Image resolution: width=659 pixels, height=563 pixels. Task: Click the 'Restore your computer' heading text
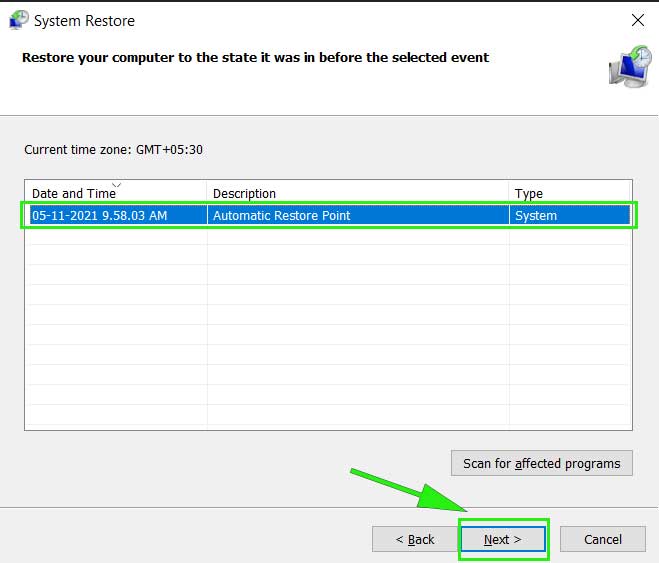tap(256, 58)
